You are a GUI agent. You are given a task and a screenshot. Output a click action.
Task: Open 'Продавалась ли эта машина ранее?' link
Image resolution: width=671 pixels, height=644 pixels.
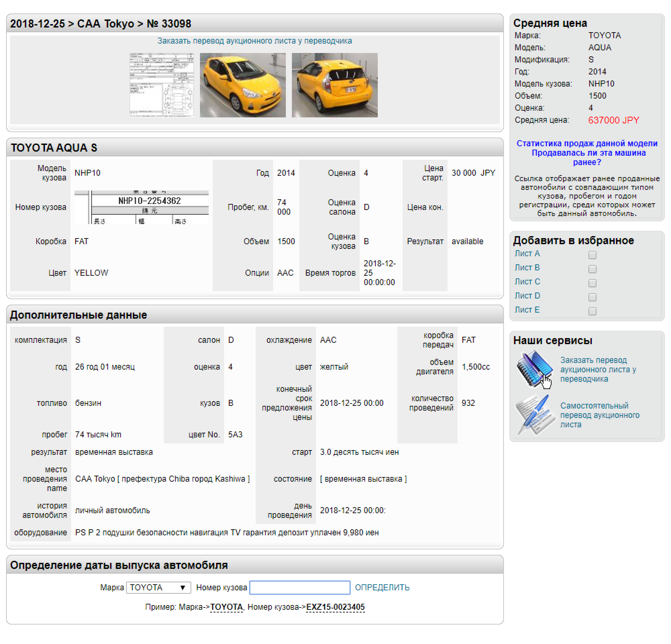click(x=588, y=157)
